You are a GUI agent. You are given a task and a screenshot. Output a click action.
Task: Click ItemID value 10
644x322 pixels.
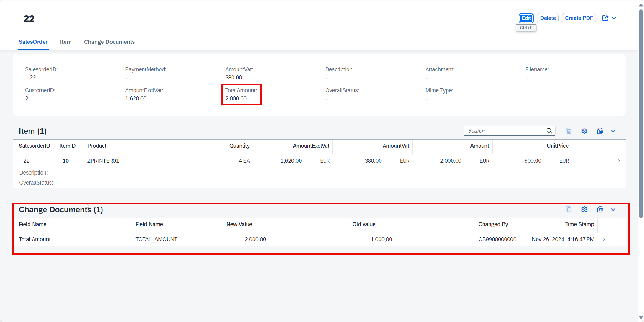(x=65, y=161)
